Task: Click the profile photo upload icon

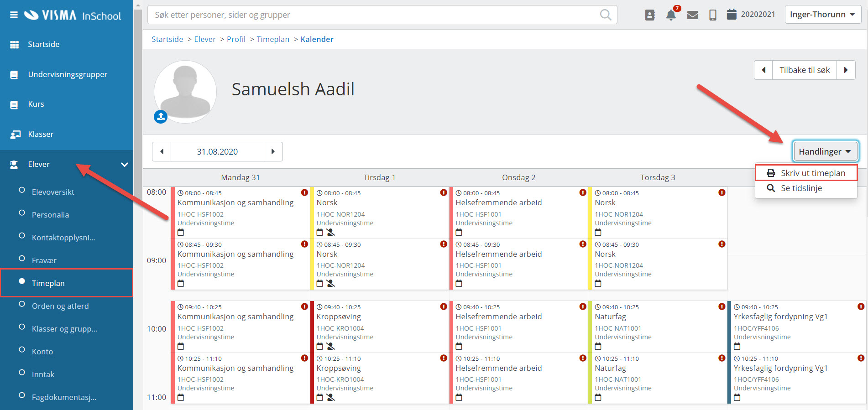Action: [x=161, y=117]
